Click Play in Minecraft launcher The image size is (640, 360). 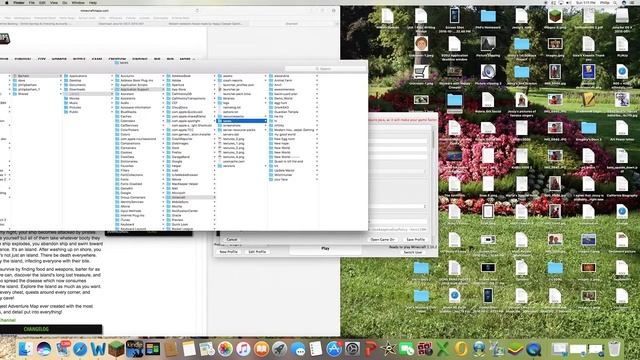[325, 248]
